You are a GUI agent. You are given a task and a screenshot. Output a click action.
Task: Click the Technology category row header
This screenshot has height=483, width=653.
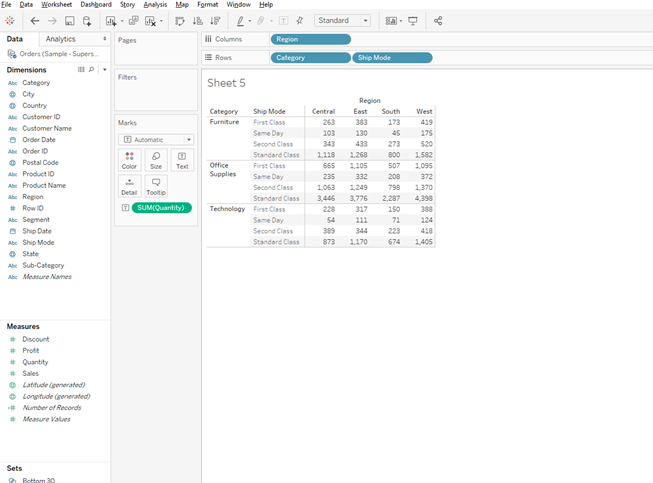tap(227, 209)
